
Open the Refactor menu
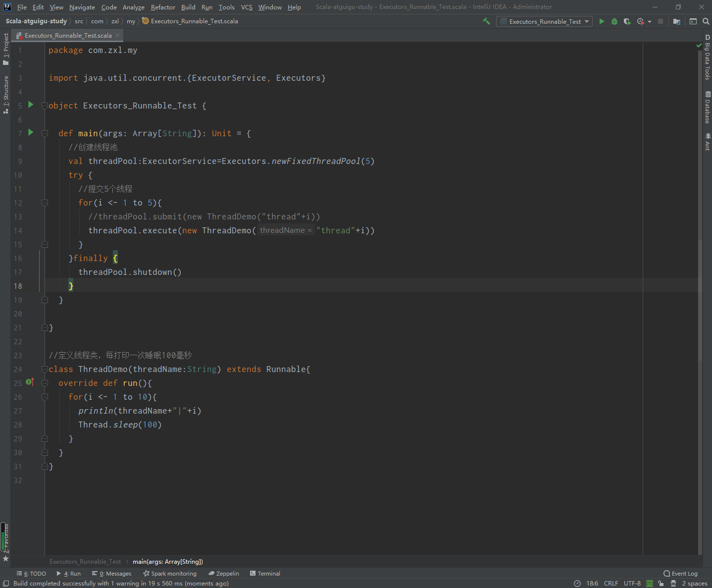[163, 7]
